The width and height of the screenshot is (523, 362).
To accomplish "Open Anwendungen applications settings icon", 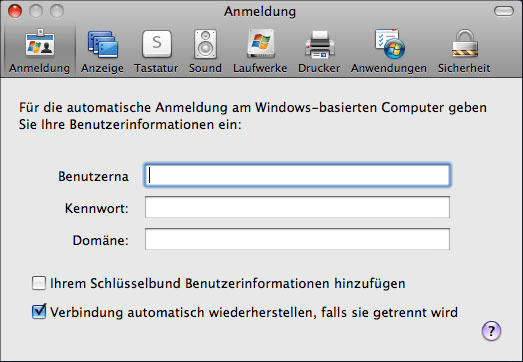I will pyautogui.click(x=389, y=44).
